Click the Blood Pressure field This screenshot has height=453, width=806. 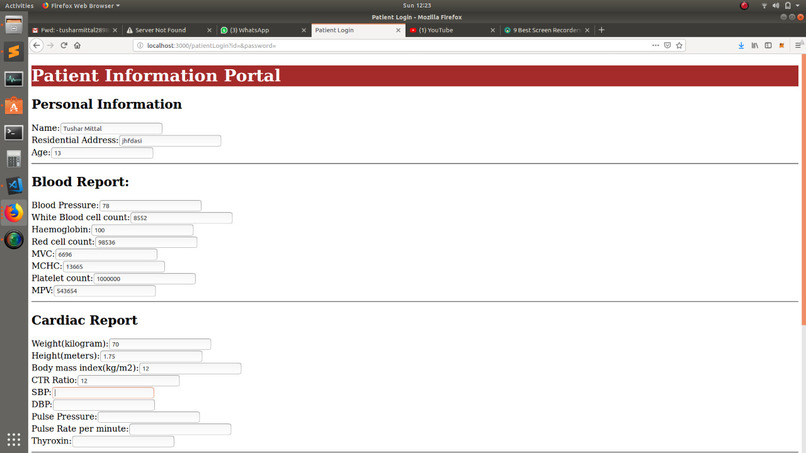(x=150, y=206)
